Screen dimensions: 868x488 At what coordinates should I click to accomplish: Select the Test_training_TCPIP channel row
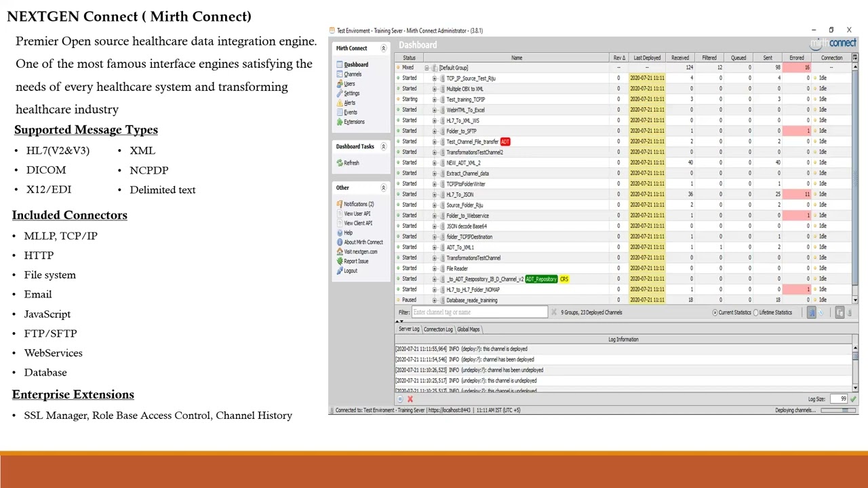[623, 100]
